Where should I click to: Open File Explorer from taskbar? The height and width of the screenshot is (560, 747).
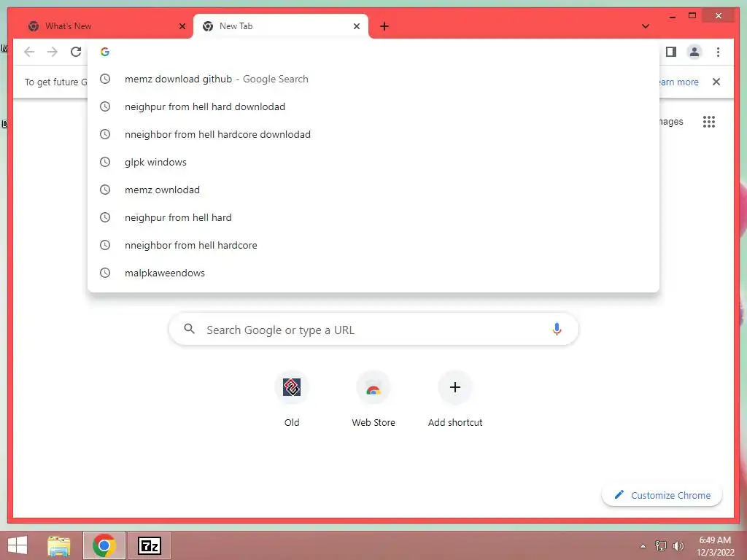click(x=59, y=545)
